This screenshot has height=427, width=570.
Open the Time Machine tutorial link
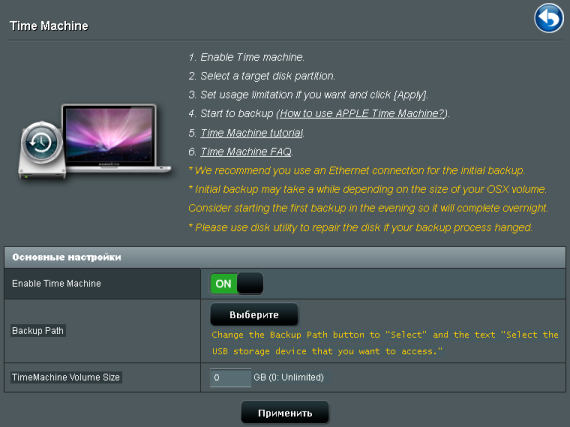[x=252, y=133]
